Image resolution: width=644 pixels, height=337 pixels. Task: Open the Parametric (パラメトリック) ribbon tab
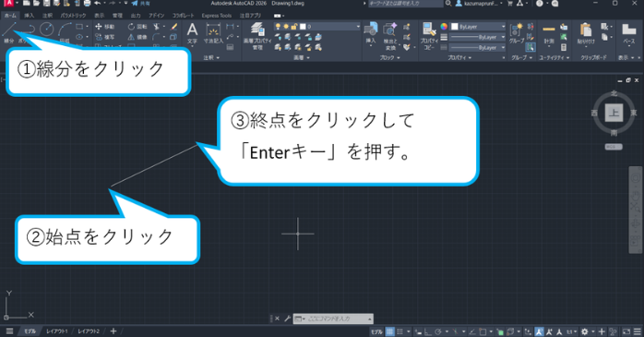[x=73, y=16]
